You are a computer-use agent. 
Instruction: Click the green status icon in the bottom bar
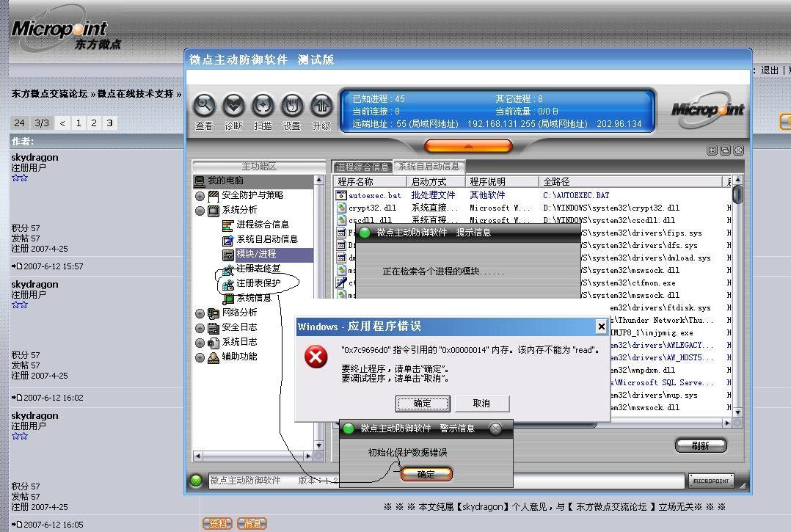click(x=196, y=481)
